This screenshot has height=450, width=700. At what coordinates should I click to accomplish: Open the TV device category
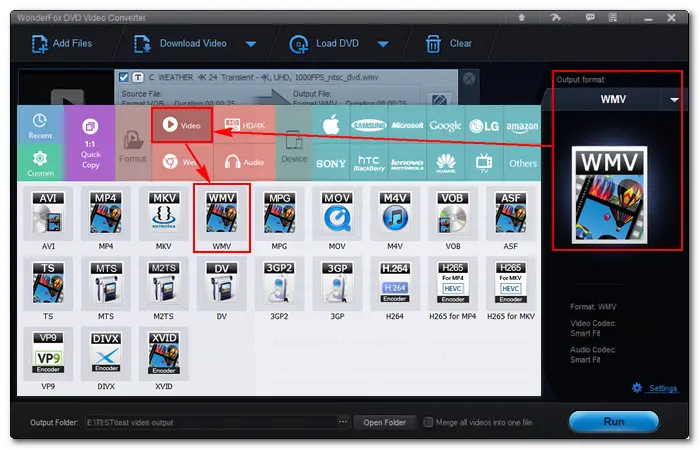point(484,162)
